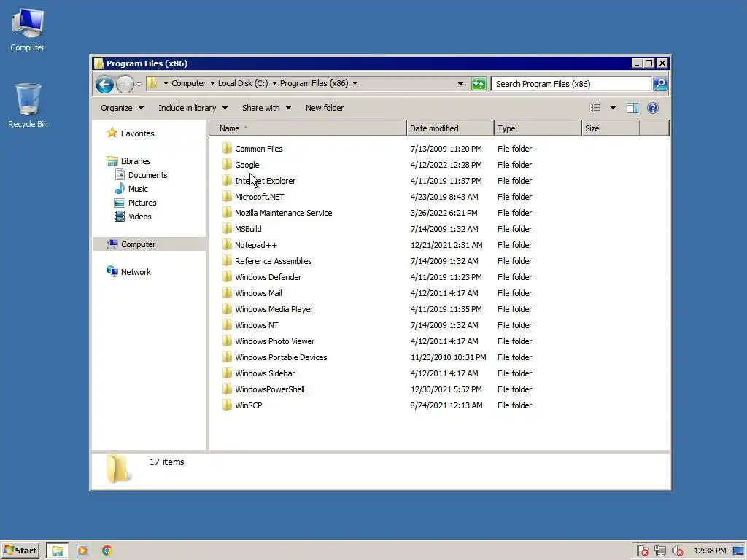Select the WinSCP folder name

249,405
